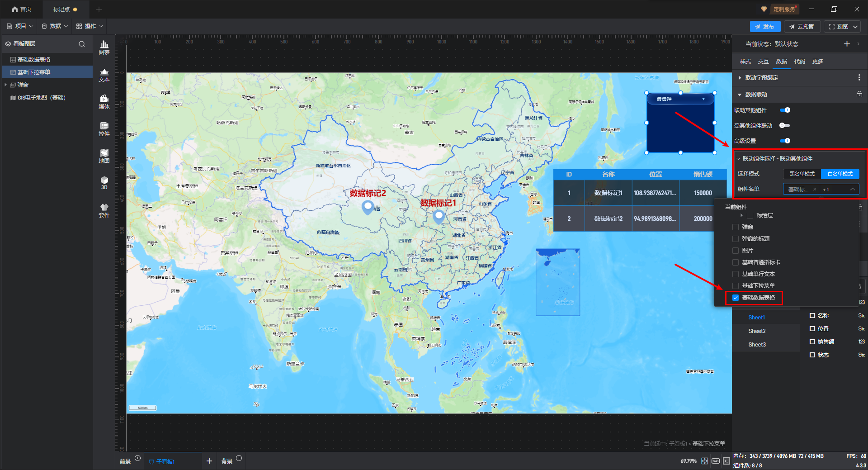Check the 标绘层 checkbox

(x=750, y=216)
